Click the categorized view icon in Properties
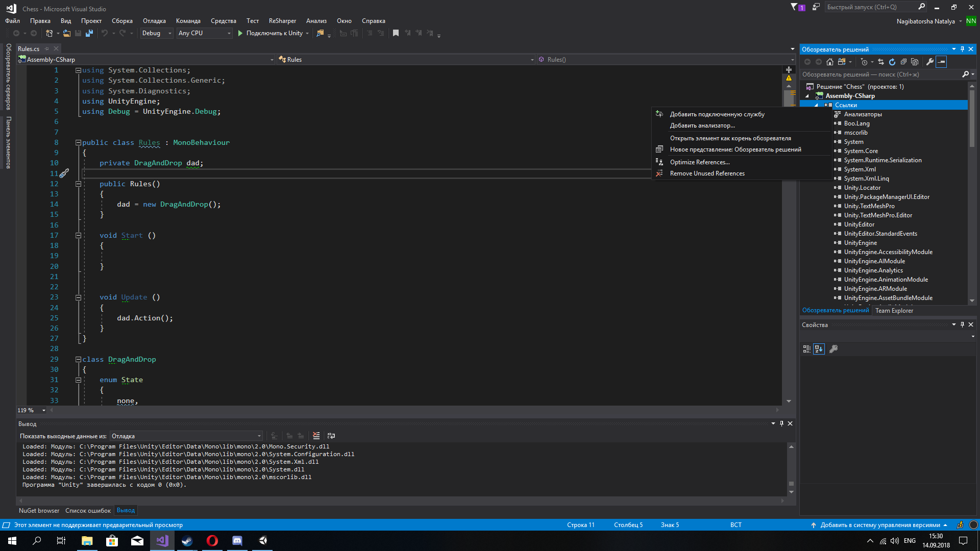Viewport: 980px width, 551px height. point(807,349)
